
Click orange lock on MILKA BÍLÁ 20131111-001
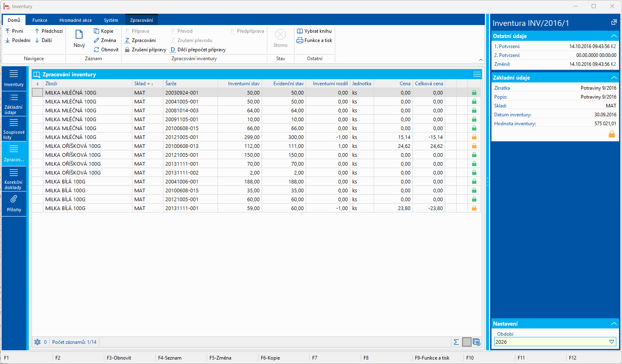click(474, 208)
